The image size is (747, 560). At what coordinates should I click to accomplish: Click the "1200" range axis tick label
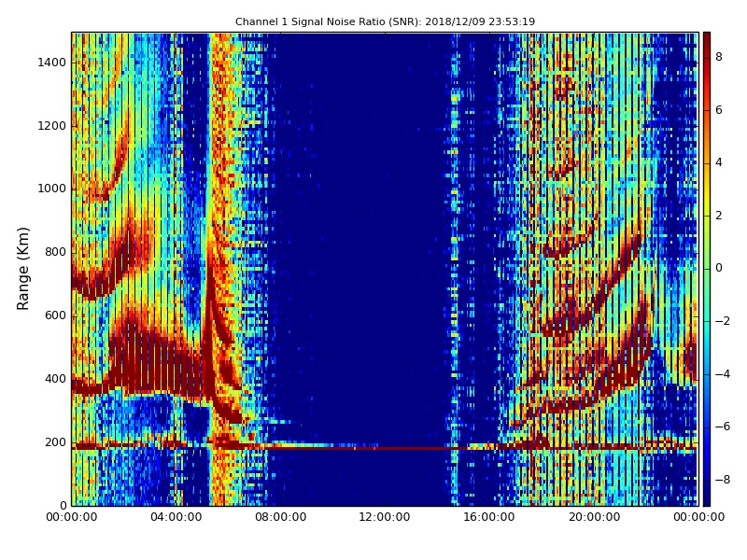(52, 126)
